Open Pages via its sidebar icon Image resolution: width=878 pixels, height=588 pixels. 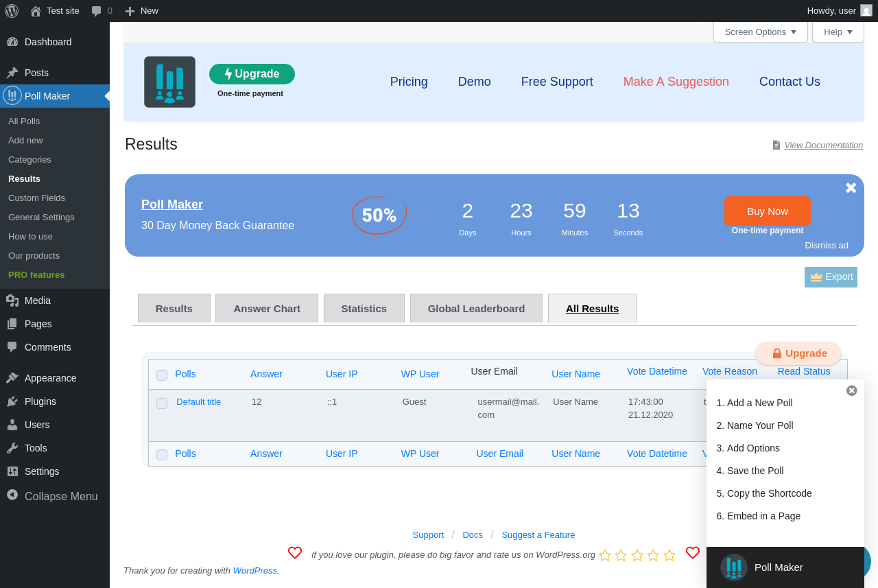(x=12, y=324)
